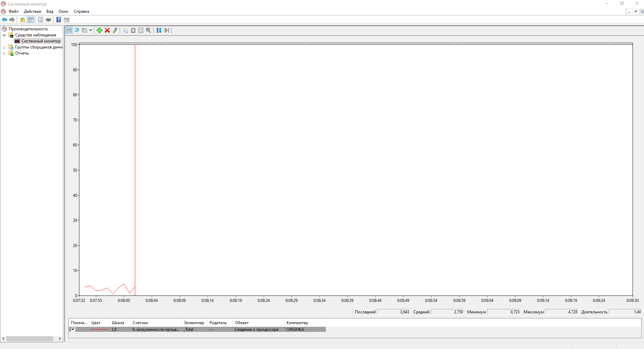This screenshot has width=644, height=349.
Task: Click the zoom magnifier icon
Action: 148,30
